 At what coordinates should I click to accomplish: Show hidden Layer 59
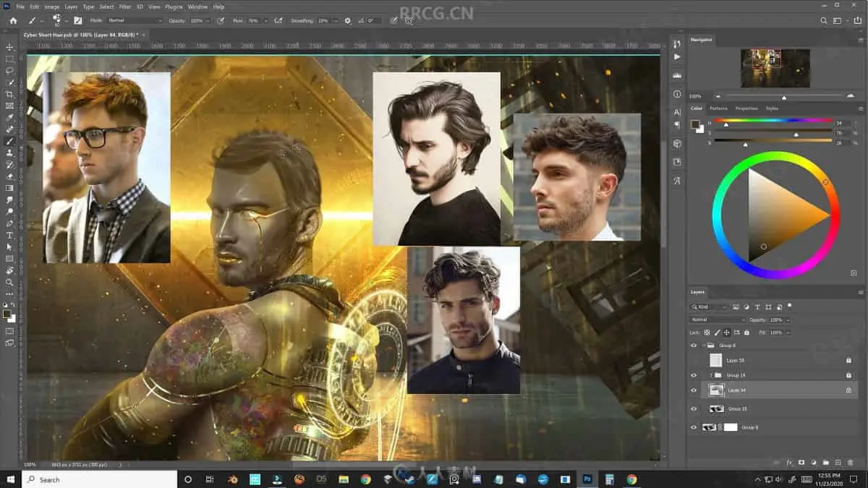click(x=694, y=360)
